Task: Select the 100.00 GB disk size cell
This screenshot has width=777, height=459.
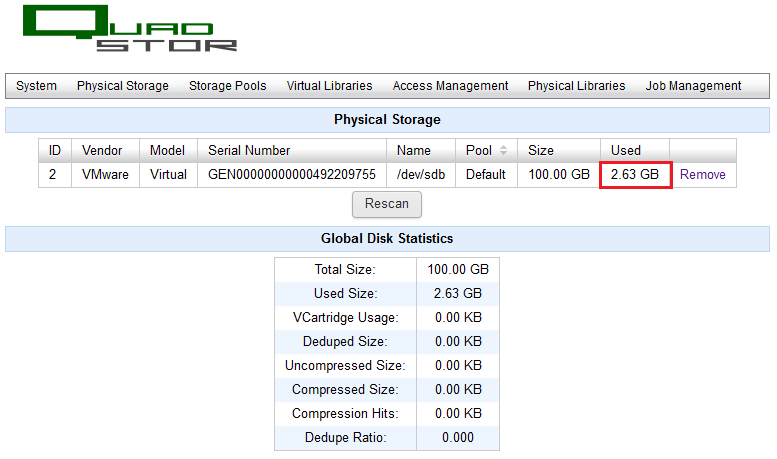Action: click(x=559, y=174)
